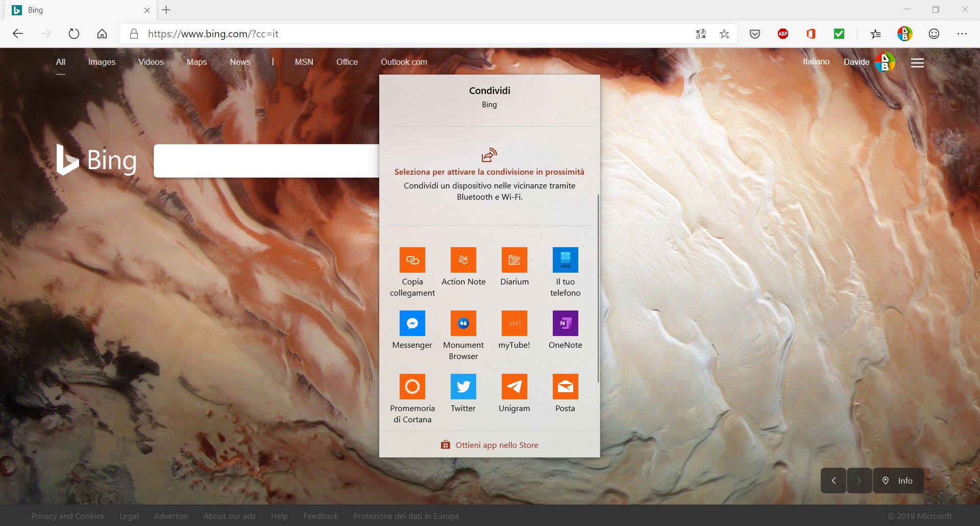Click Ottieni app nello Store

pyautogui.click(x=489, y=445)
